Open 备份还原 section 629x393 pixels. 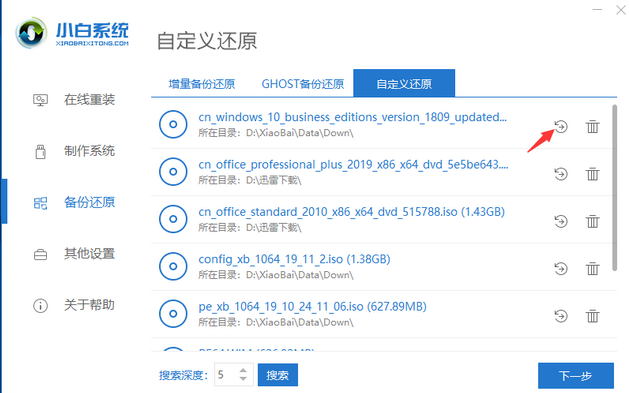pyautogui.click(x=89, y=202)
